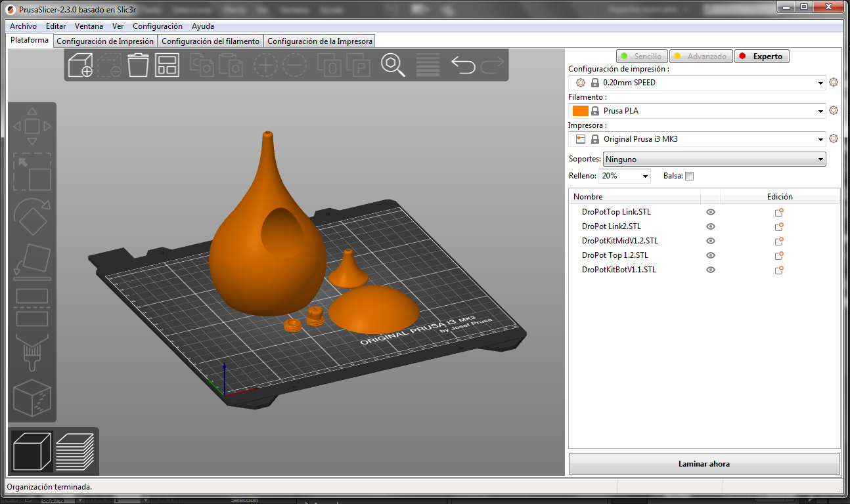Screen dimensions: 850x504
Task: Click the Delete all trash icon
Action: tap(138, 66)
